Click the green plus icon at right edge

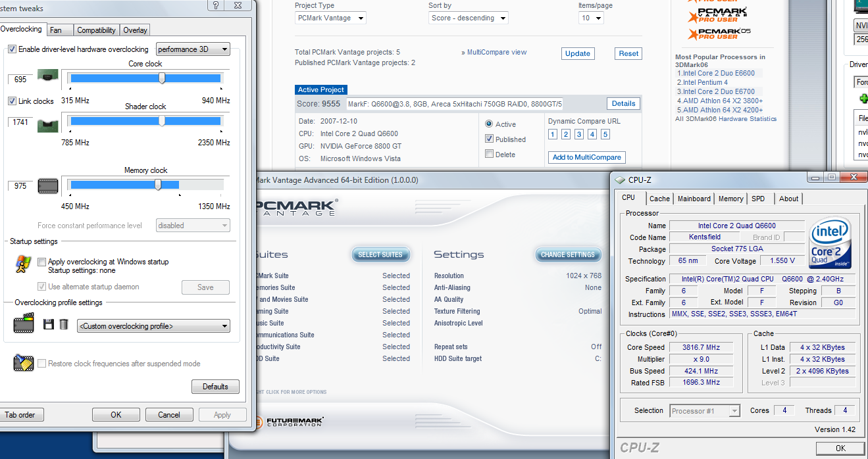(x=863, y=98)
